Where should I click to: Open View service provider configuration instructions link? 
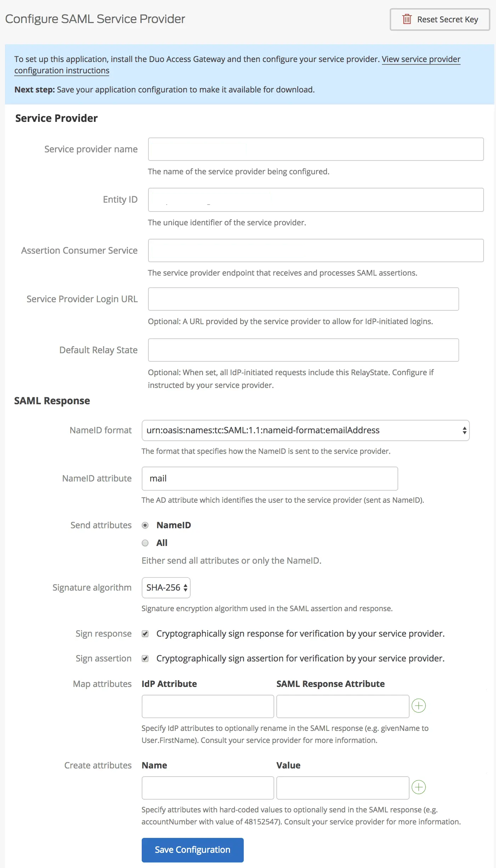click(x=237, y=65)
